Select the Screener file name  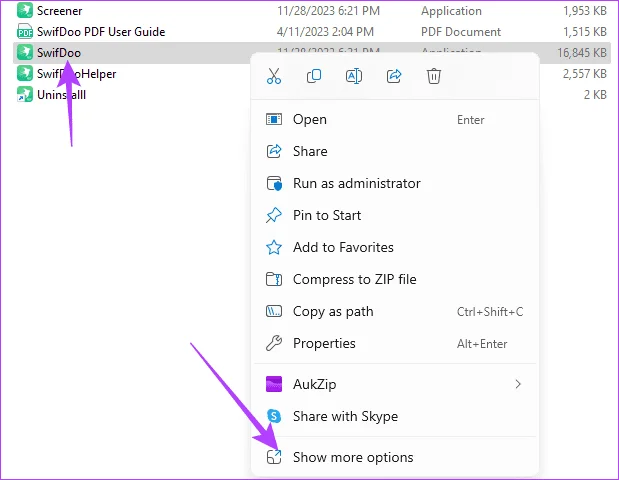pos(60,11)
